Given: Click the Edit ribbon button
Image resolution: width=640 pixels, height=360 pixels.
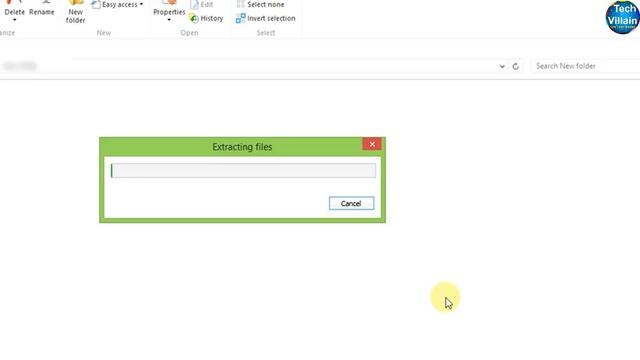Looking at the screenshot, I should (202, 4).
